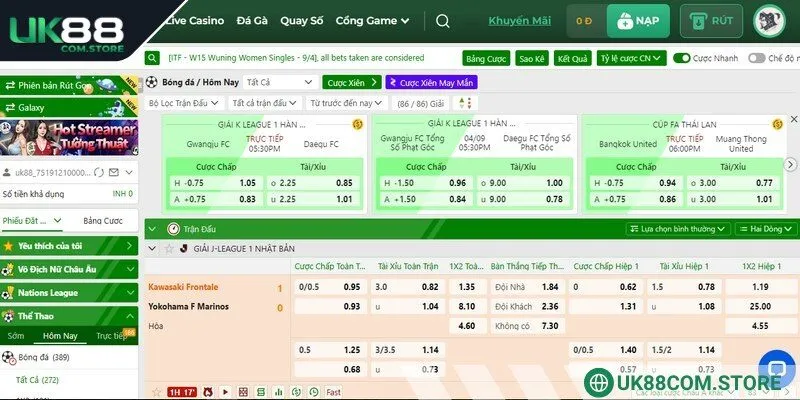800x400 pixels.
Task: Open the Lựa chọn bình thường dropdown
Action: [x=678, y=228]
